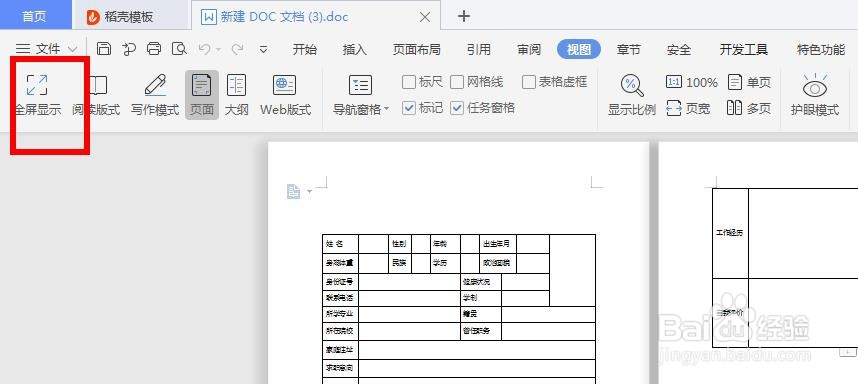Add a new document tab with plus

[464, 16]
